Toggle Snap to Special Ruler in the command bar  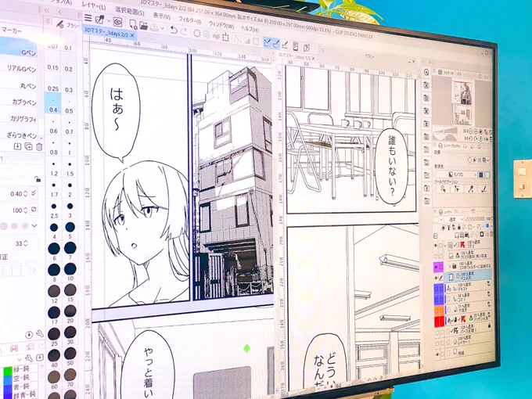coord(276,43)
